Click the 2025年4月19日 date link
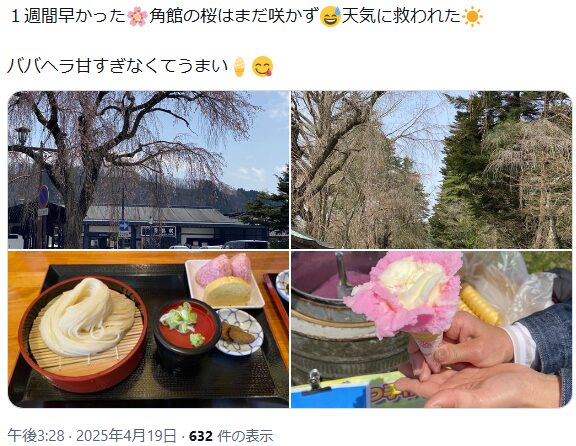 pos(127,436)
